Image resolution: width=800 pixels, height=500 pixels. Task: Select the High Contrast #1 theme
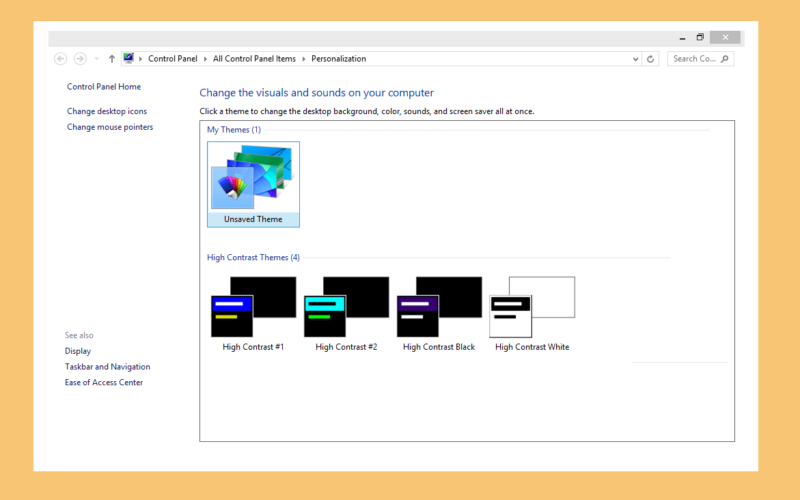coord(253,314)
